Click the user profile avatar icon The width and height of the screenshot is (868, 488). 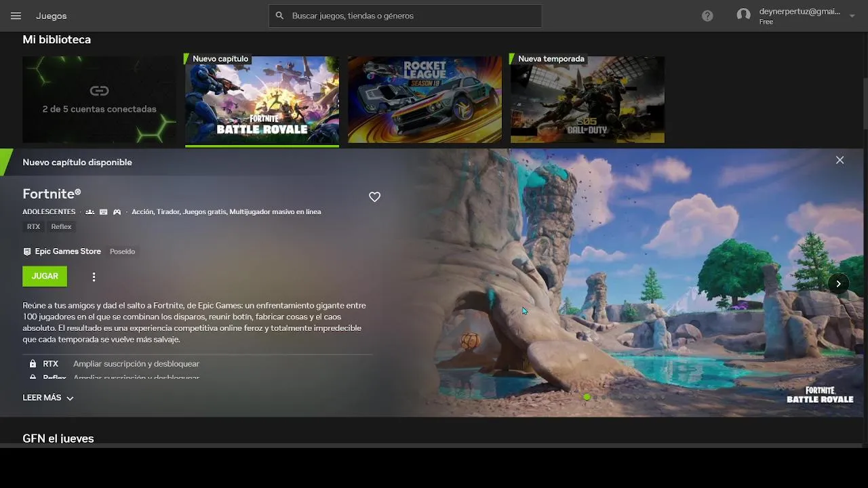tap(744, 15)
